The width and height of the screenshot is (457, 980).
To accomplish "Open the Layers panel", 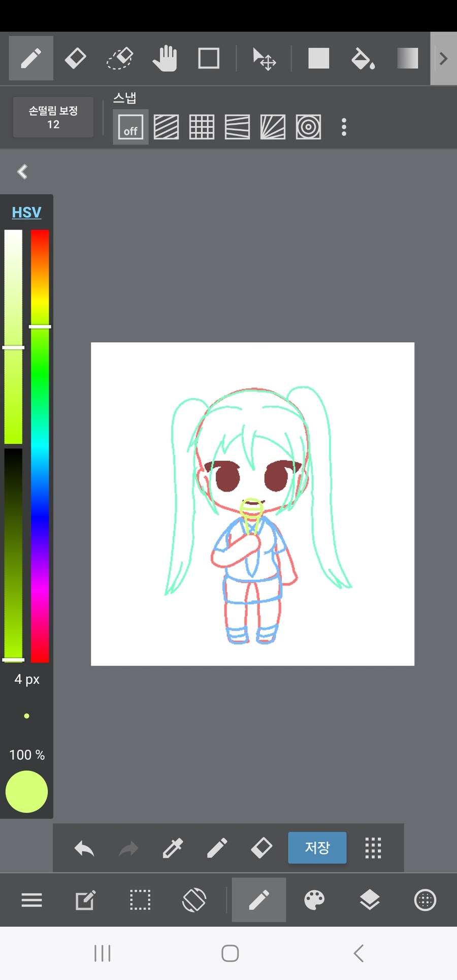I will (x=370, y=900).
